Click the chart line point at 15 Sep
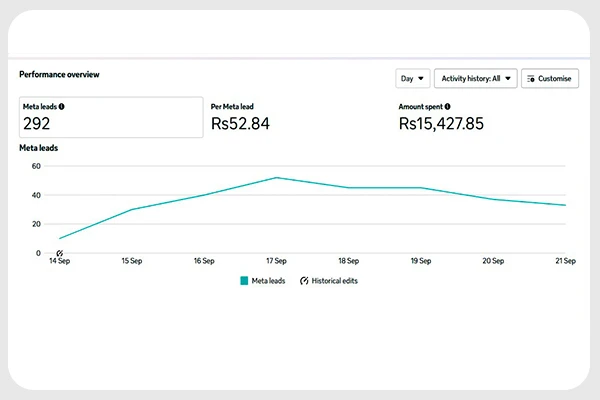Viewport: 600px width, 400px height. point(132,210)
